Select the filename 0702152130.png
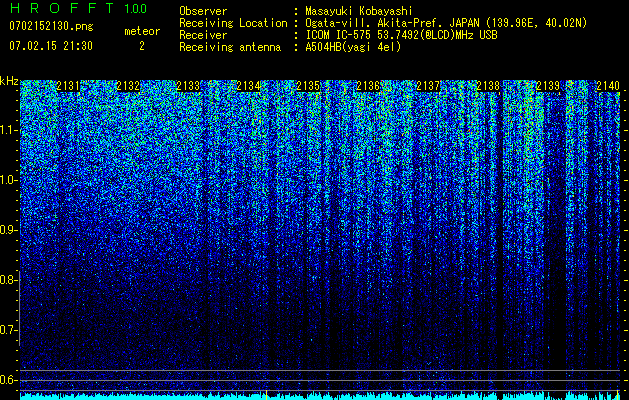Viewport: 629px width, 400px height. click(51, 27)
